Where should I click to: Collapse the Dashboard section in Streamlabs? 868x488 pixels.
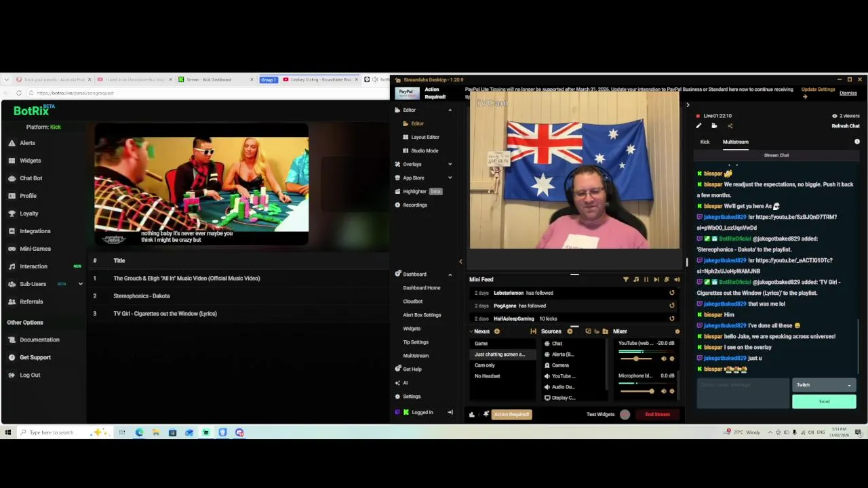click(450, 274)
